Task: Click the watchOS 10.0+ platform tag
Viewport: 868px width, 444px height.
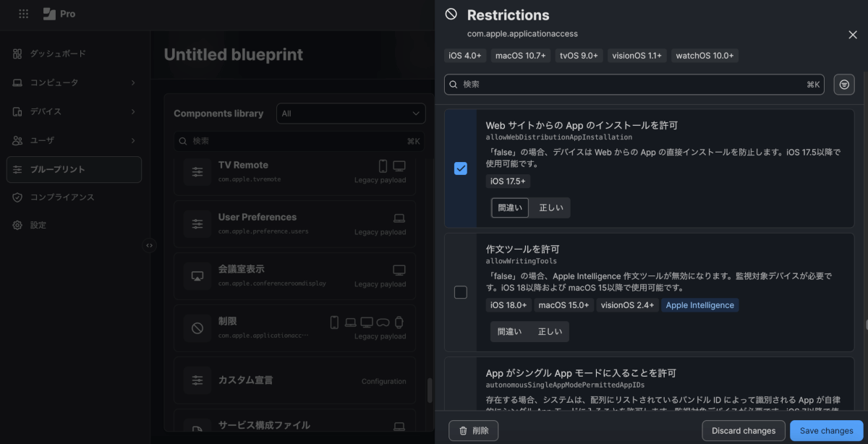Action: click(705, 56)
